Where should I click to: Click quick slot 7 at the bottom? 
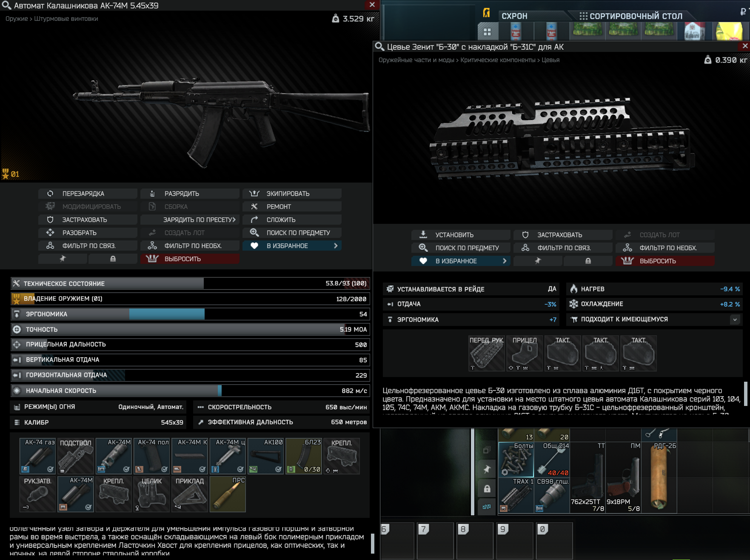click(434, 540)
